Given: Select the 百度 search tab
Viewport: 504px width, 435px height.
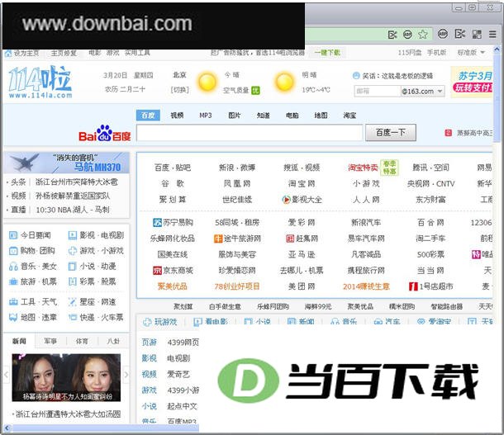Looking at the screenshot, I should point(148,116).
